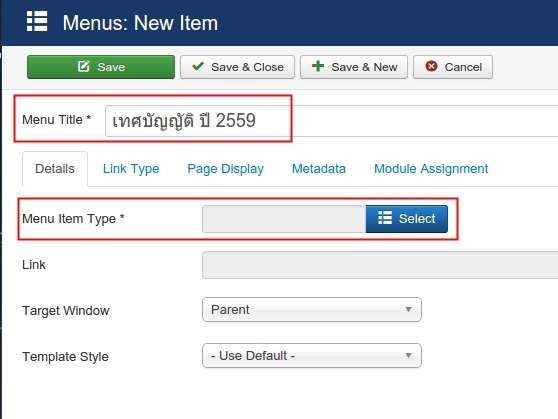Open the Target Window dropdown
The width and height of the screenshot is (558, 419).
click(x=312, y=310)
